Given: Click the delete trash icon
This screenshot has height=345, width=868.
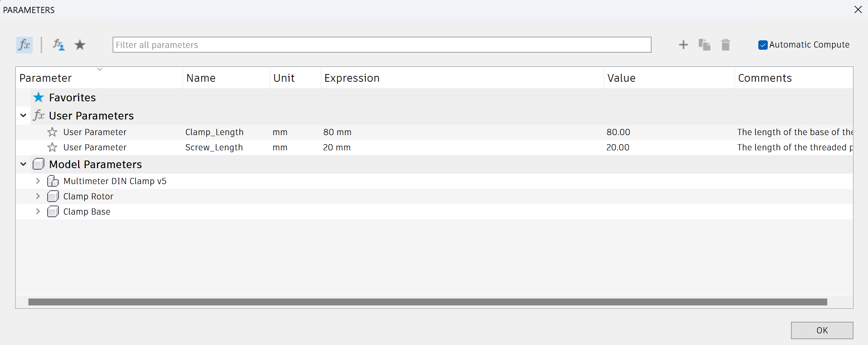Looking at the screenshot, I should point(725,45).
